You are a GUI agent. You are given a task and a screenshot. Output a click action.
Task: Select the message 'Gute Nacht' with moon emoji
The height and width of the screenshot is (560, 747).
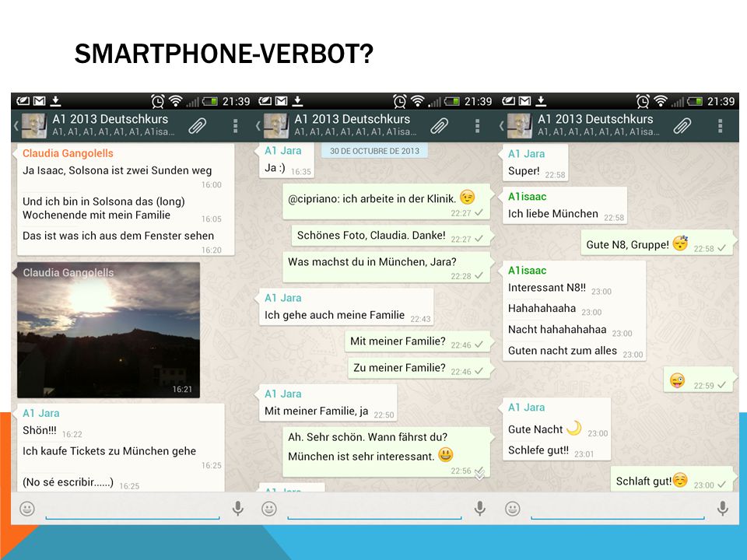[x=545, y=429]
